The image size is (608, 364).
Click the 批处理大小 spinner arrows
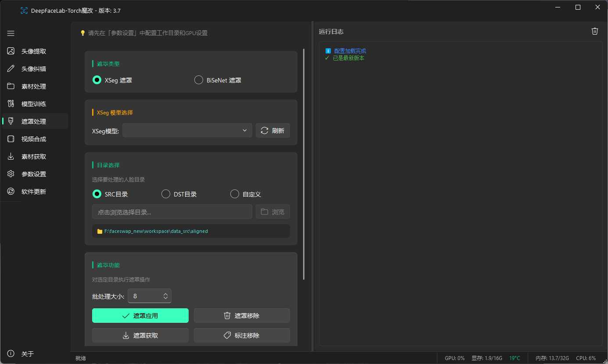tap(165, 296)
